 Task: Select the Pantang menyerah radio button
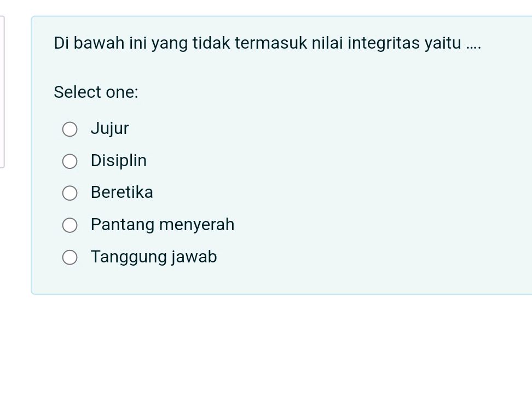point(70,225)
